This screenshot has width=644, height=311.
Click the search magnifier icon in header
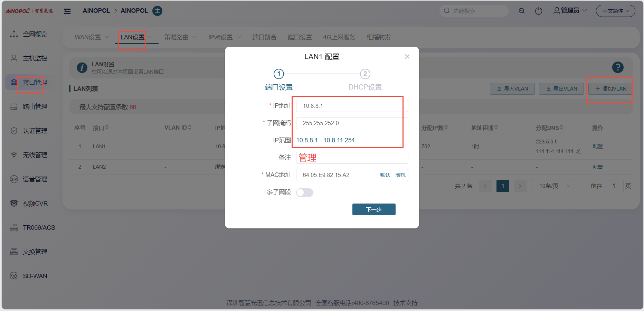(x=521, y=11)
